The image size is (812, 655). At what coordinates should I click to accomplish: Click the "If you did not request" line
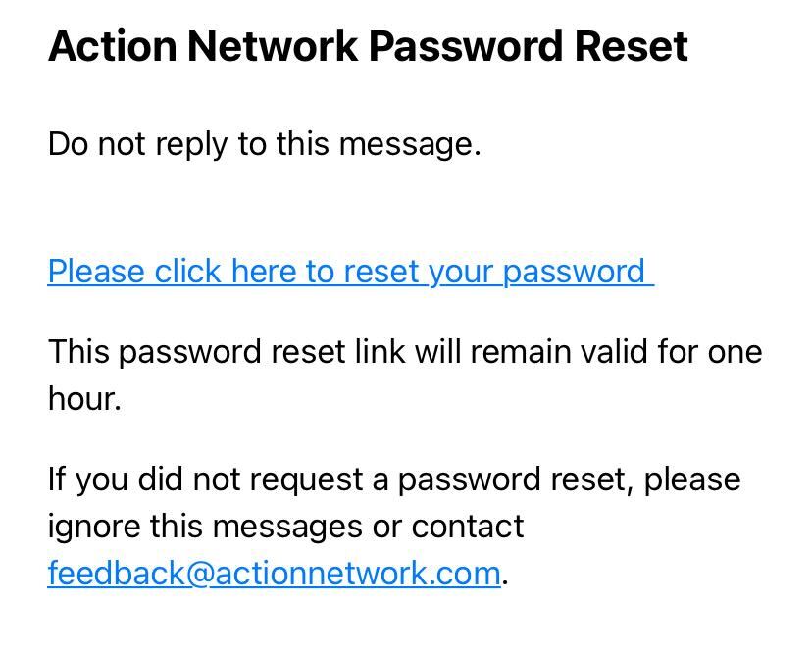click(x=394, y=479)
